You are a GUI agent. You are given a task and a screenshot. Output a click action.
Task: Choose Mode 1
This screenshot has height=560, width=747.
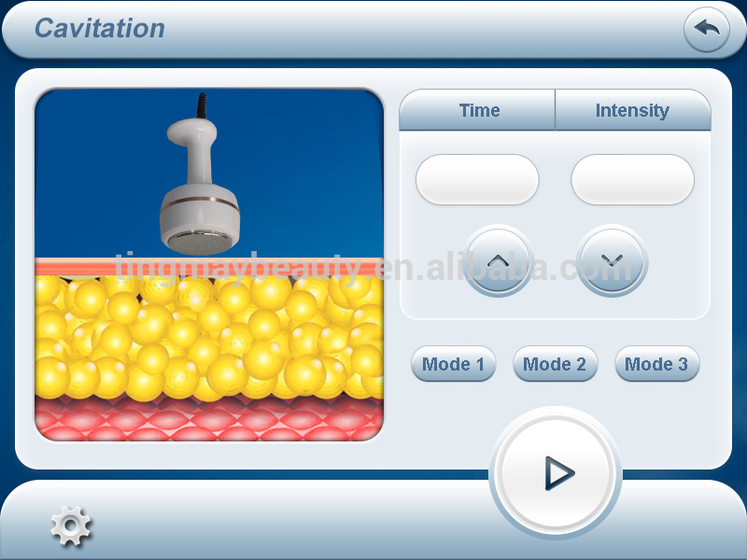(454, 364)
